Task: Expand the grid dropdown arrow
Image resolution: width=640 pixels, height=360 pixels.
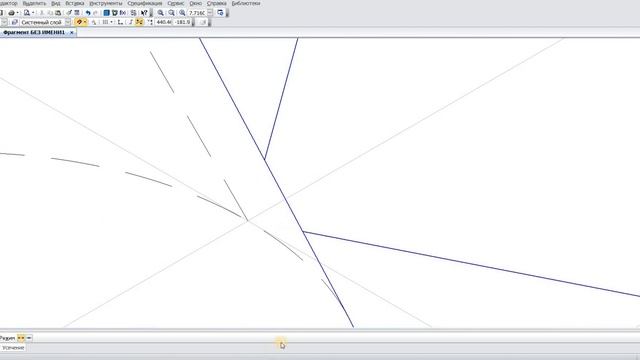Action: 111,22
